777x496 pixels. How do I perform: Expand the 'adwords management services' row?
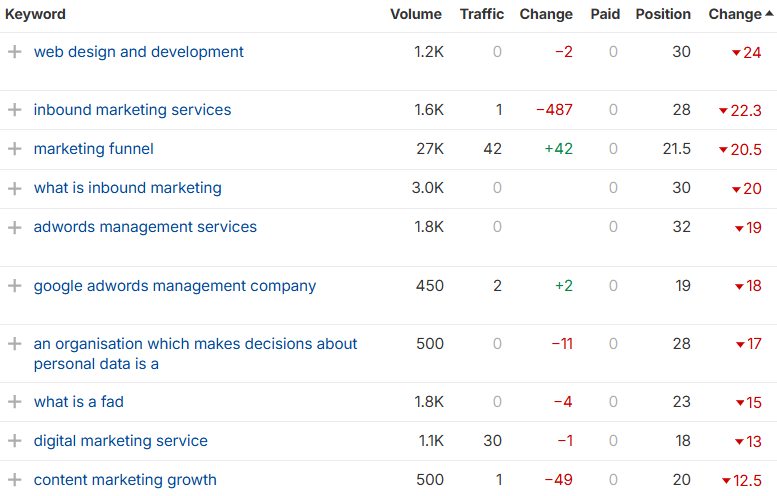pos(15,227)
